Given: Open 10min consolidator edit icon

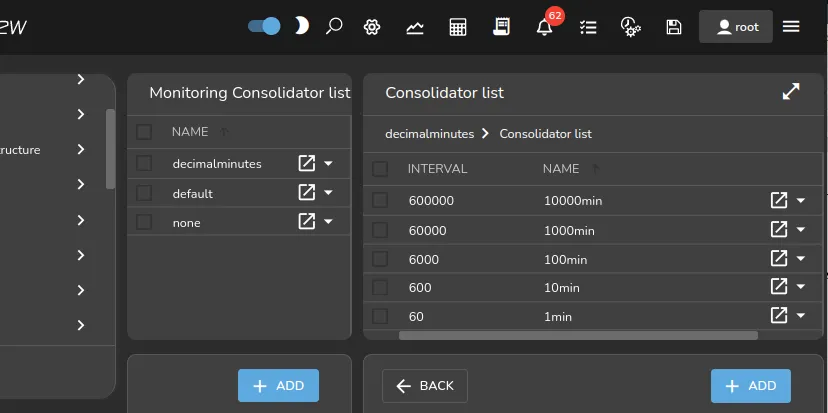Looking at the screenshot, I should tap(778, 286).
